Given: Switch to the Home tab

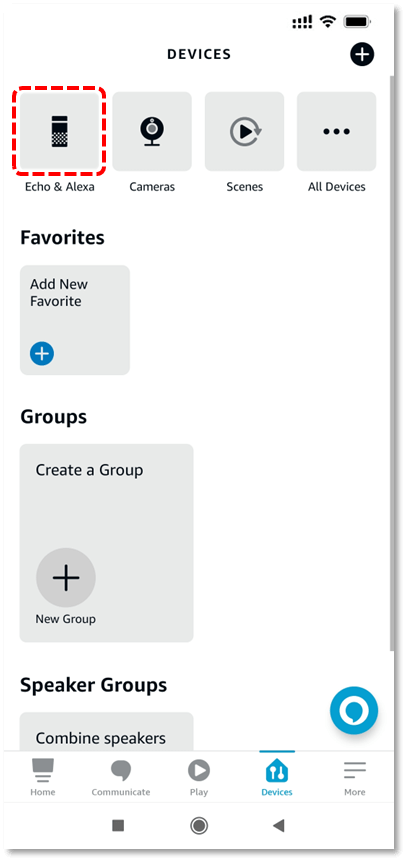Looking at the screenshot, I should click(42, 777).
